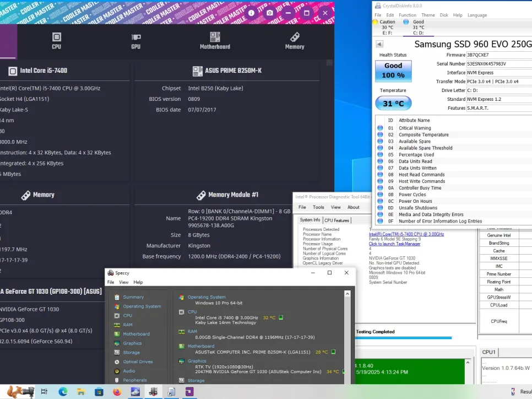
Task: Click the Motherboard heading in Speccy summary
Action: 201,346
